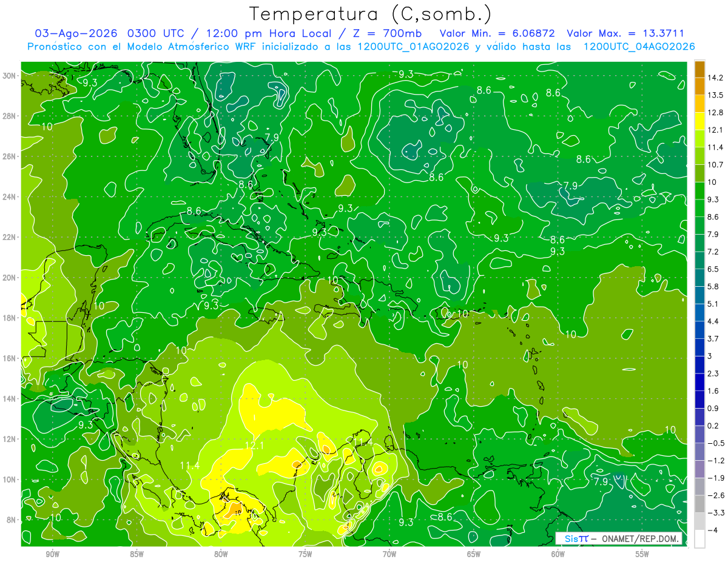The image size is (728, 562).
Task: Pick the orange legend swatch between 13.5 and 14.2
Action: (x=699, y=86)
